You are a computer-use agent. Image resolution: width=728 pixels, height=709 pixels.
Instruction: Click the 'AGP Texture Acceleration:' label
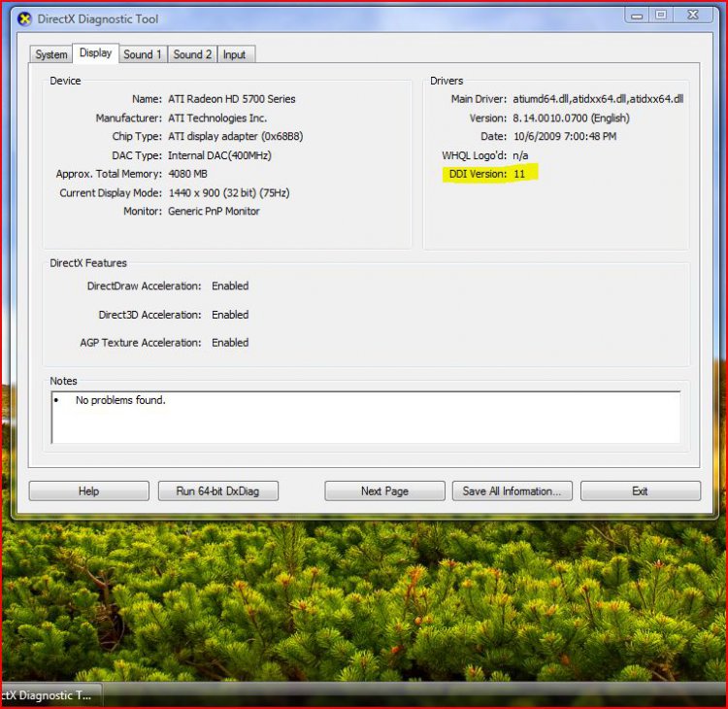pyautogui.click(x=141, y=343)
